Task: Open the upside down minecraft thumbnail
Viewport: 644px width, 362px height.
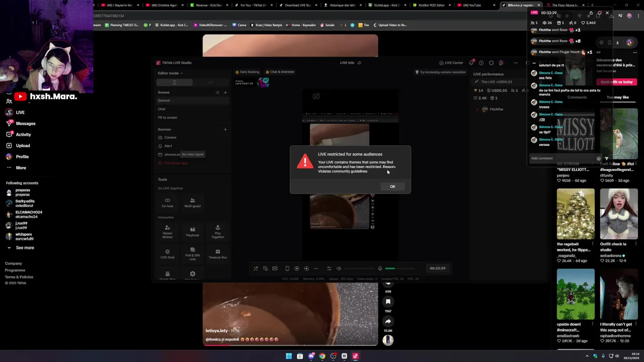Action: (x=576, y=295)
